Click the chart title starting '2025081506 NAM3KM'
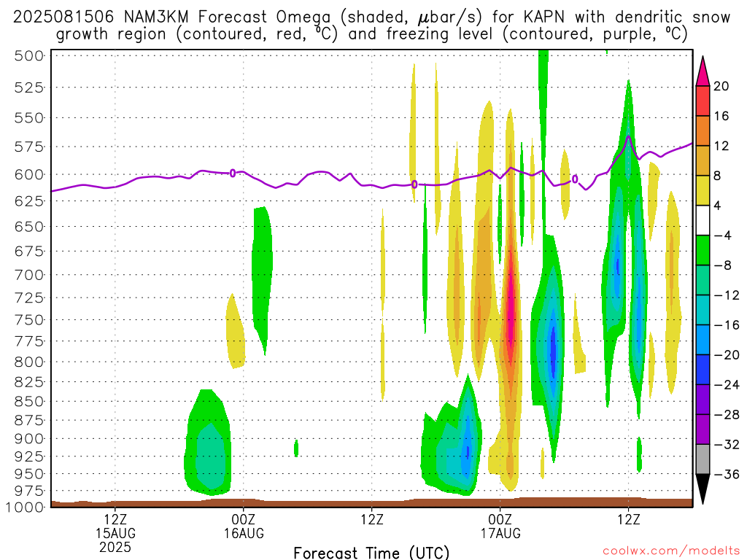Viewport: 747px width, 560px height. click(371, 26)
